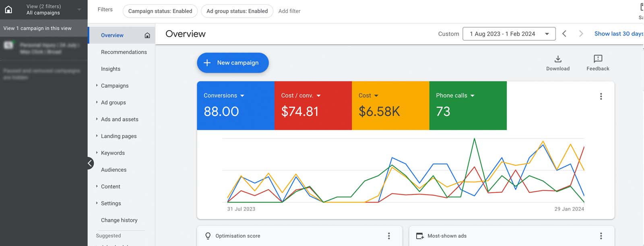The width and height of the screenshot is (644, 246).
Task: Collapse the sidebar with the arrow handle
Action: pyautogui.click(x=90, y=163)
